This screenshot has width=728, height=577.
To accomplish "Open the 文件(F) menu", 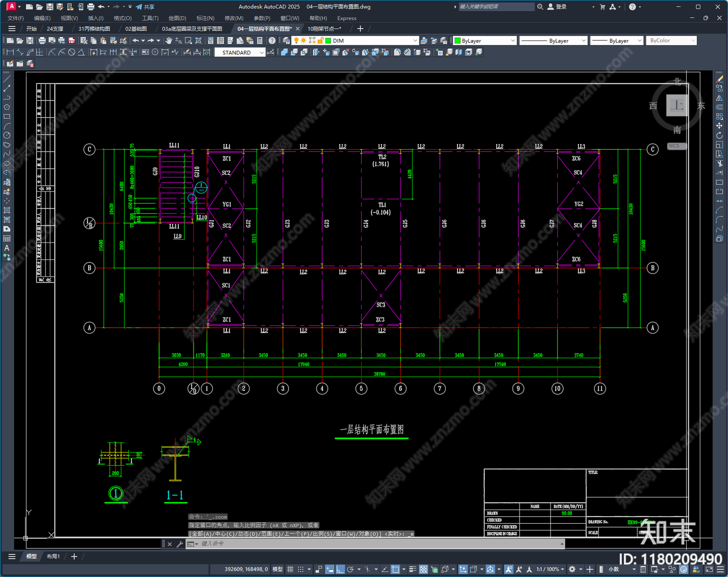I will pos(15,18).
